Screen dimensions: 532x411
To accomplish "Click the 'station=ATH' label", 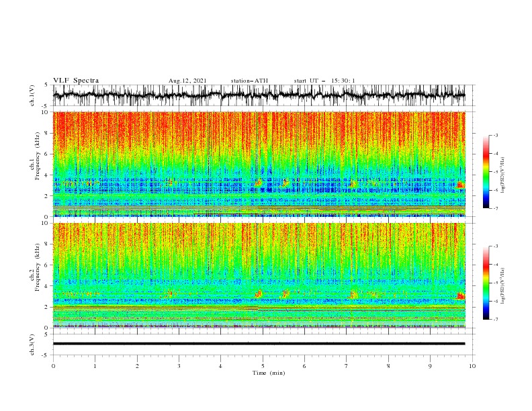I will 249,81.
